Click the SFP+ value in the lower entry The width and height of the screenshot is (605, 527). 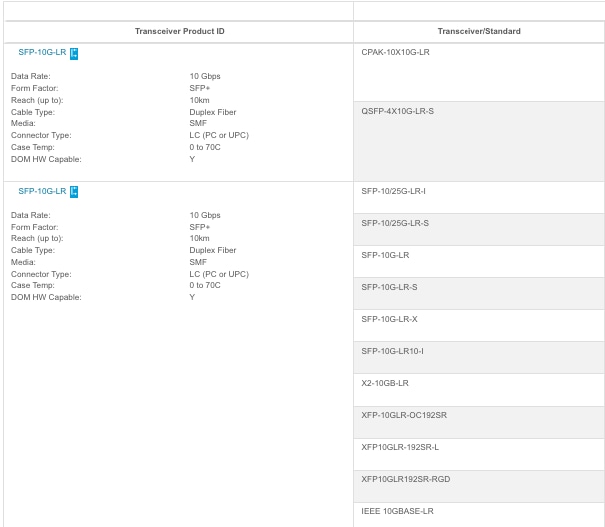point(199,227)
